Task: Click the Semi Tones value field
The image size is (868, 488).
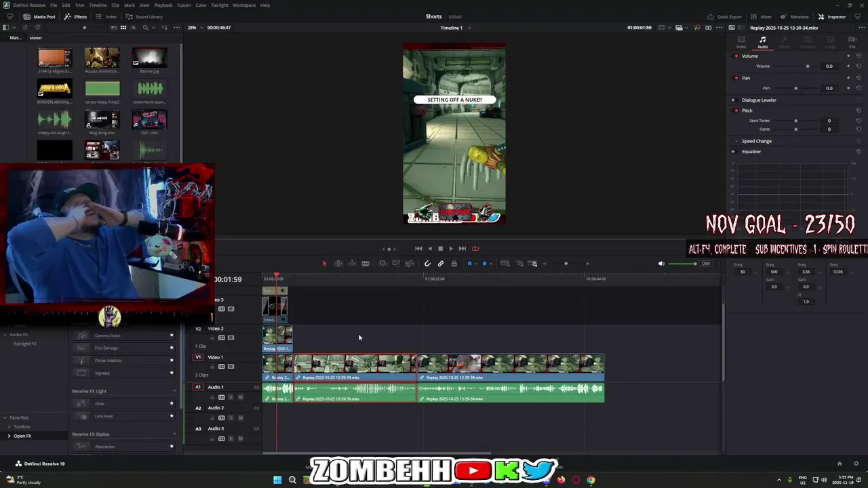Action: tap(829, 121)
